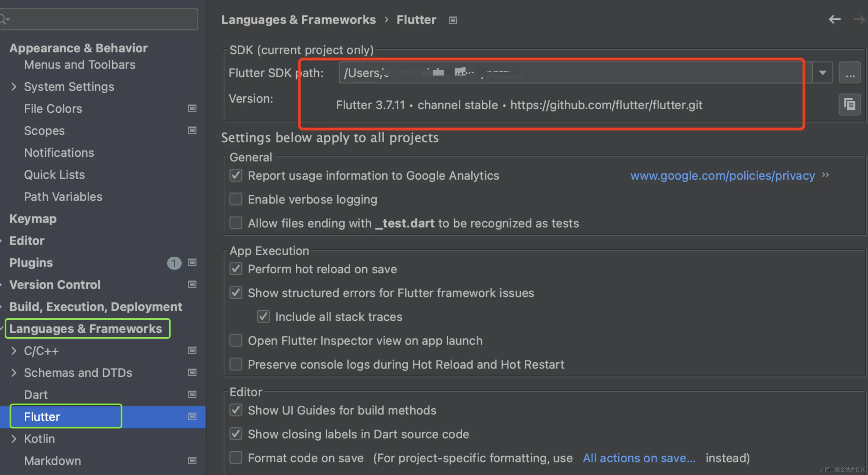The width and height of the screenshot is (868, 475).
Task: Click project-level icon next to Version Control
Action: [x=192, y=285]
